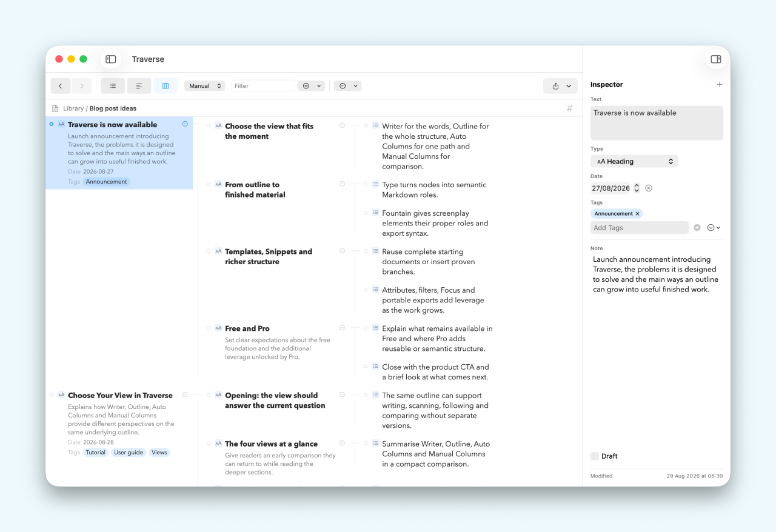Remove the Announcement tag in Inspector
The image size is (776, 532).
[637, 214]
